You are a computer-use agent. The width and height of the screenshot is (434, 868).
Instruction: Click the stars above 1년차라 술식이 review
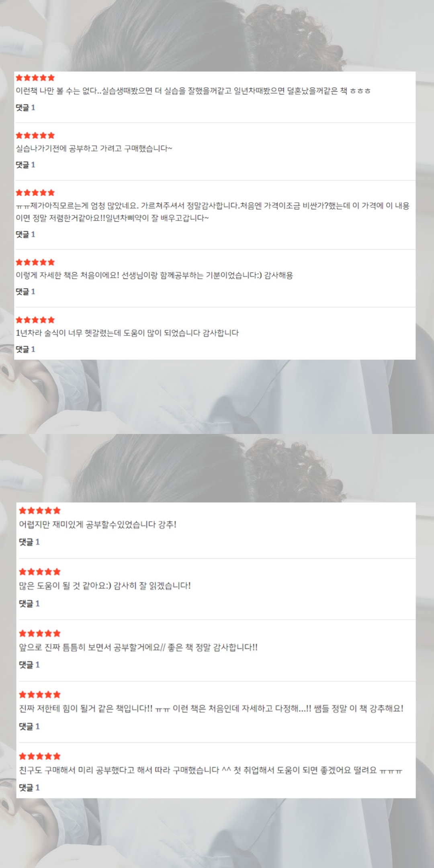(35, 320)
